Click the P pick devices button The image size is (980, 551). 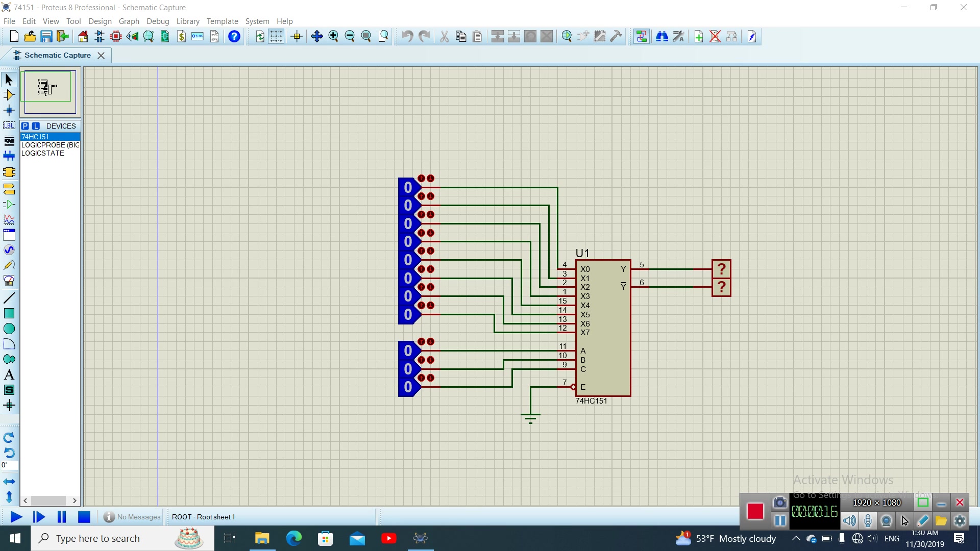[25, 126]
